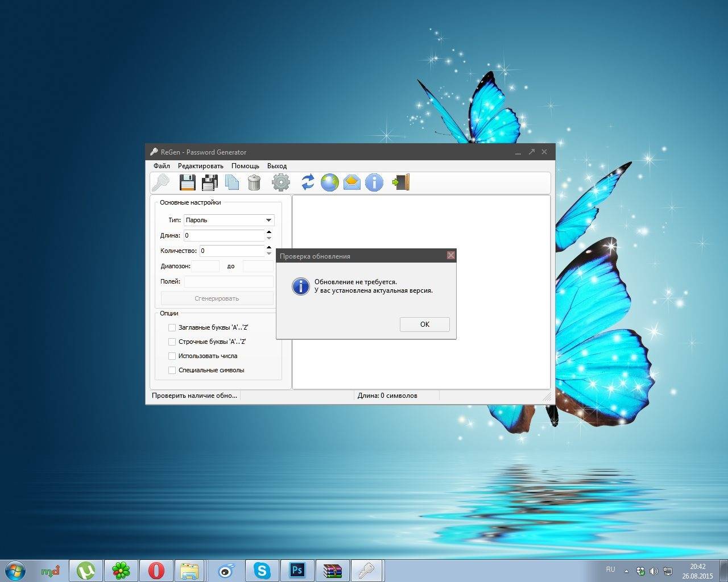Click the single floppy disk save icon
Viewport: 728px width, 582px height.
187,182
